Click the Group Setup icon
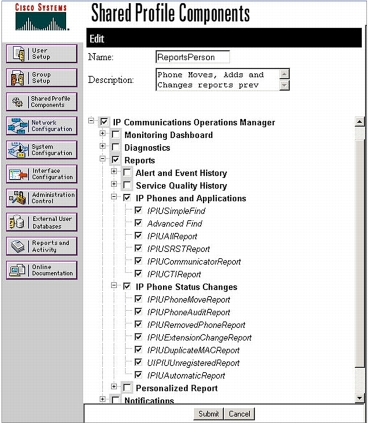Screen dimensions: 369x426 [x=18, y=78]
